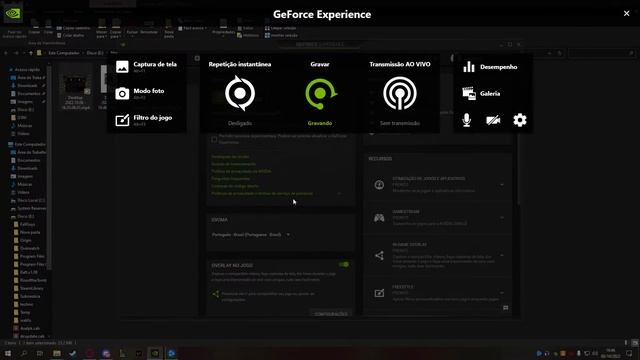Image resolution: width=640 pixels, height=360 pixels.
Task: Click the Gamestream controller icon
Action: pos(379,218)
